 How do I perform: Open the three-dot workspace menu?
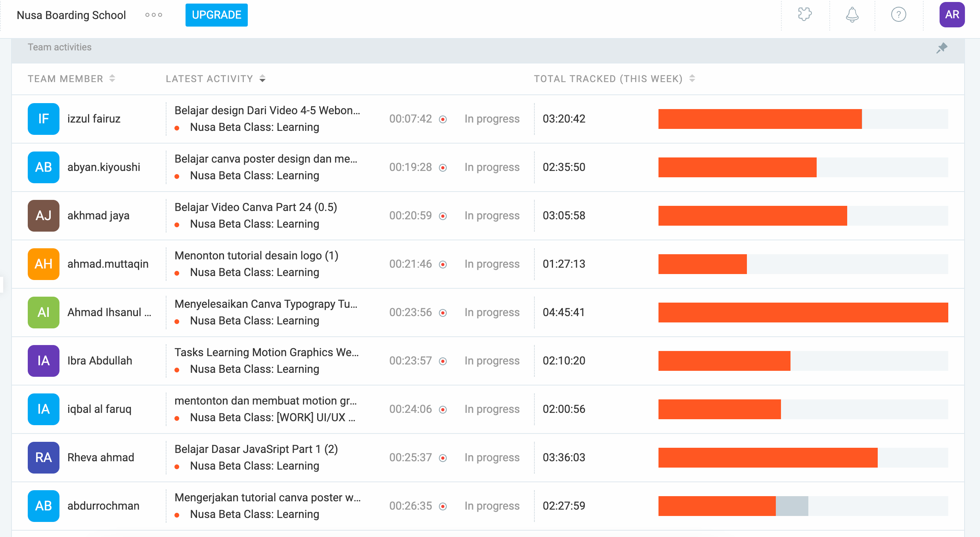point(153,15)
